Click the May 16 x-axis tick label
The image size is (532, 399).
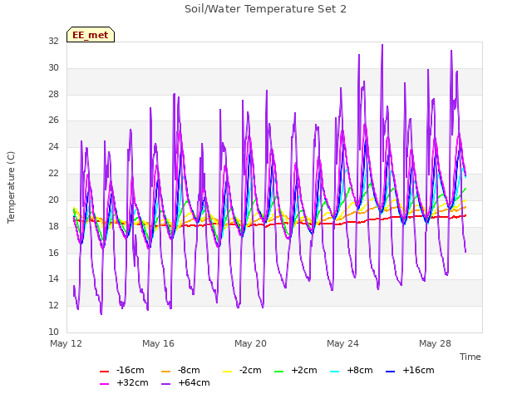[158, 343]
